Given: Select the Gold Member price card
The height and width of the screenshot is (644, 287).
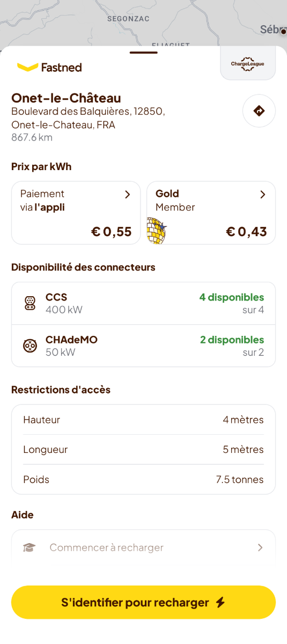Looking at the screenshot, I should (211, 213).
